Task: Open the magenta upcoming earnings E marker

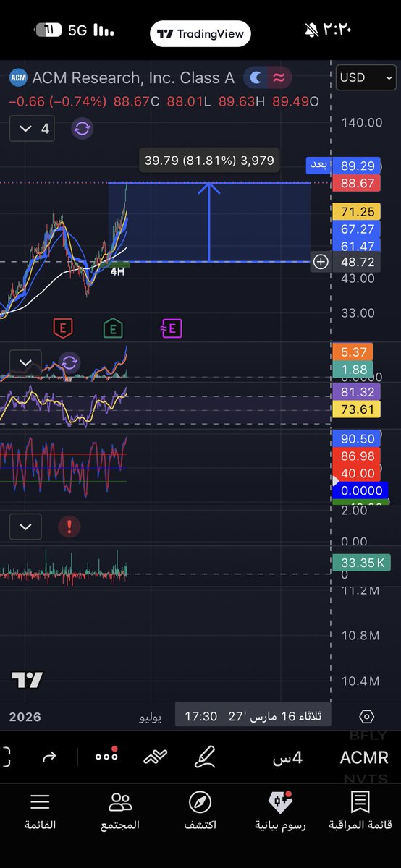Action: pyautogui.click(x=172, y=329)
